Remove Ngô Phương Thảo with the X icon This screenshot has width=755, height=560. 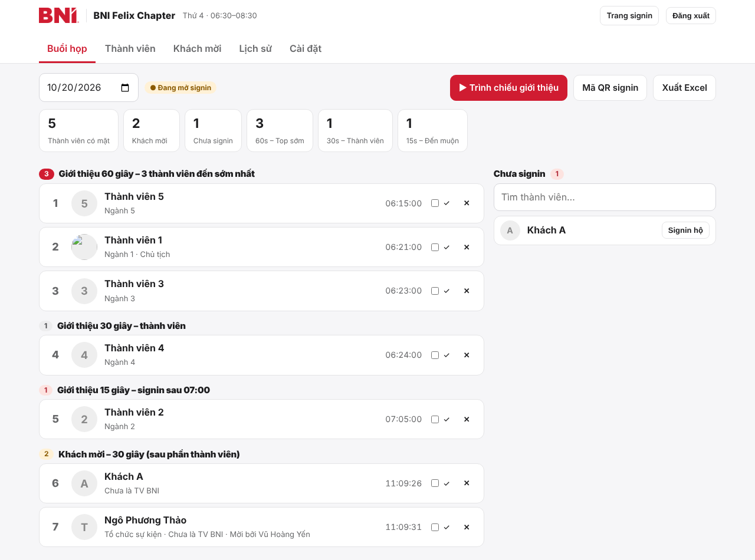coord(467,527)
